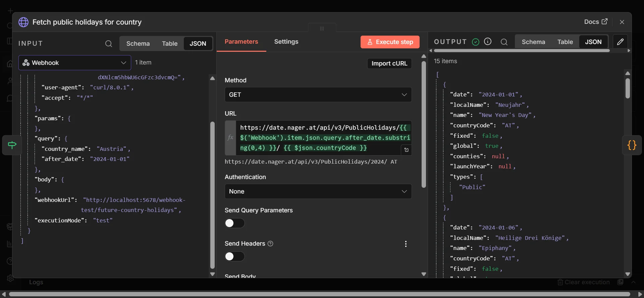644x298 pixels.
Task: Enable the Send Headers switch
Action: point(234,256)
